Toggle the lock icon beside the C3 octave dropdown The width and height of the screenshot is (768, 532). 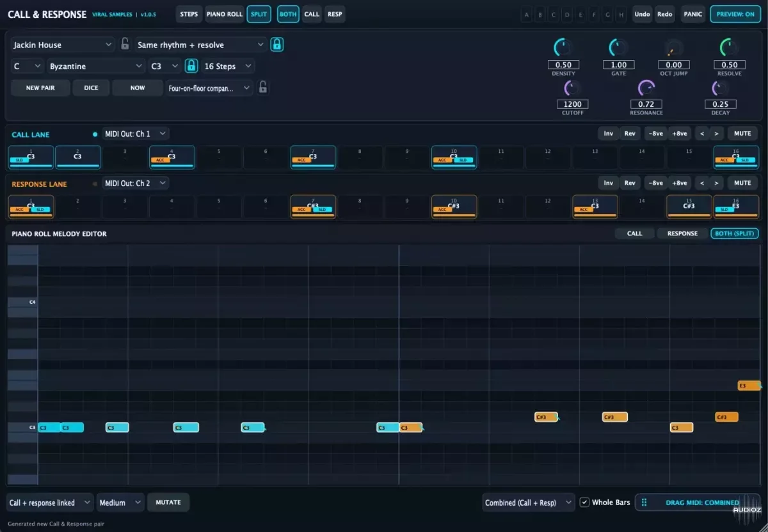(191, 66)
